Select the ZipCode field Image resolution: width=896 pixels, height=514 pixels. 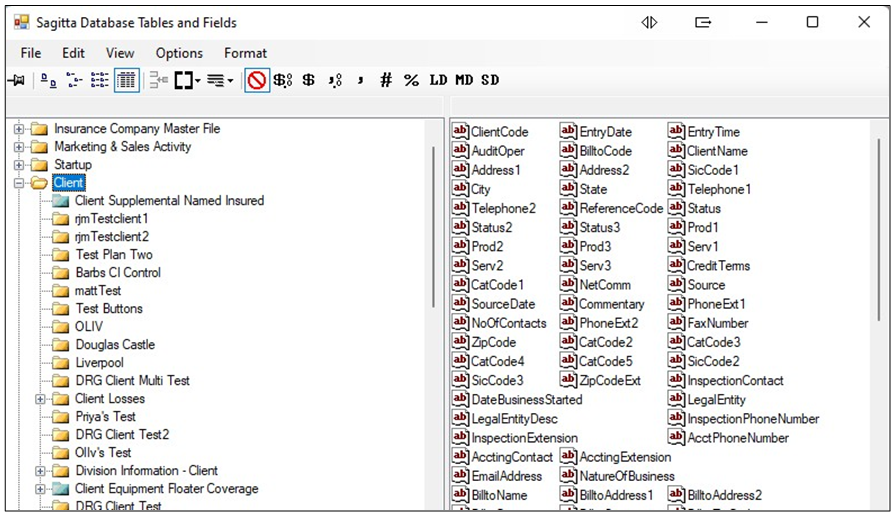[494, 343]
